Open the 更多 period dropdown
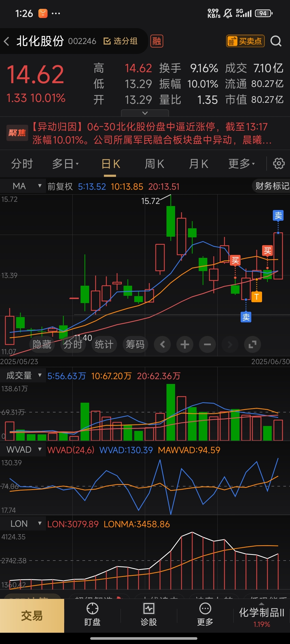This screenshot has height=644, width=290. coord(241,164)
